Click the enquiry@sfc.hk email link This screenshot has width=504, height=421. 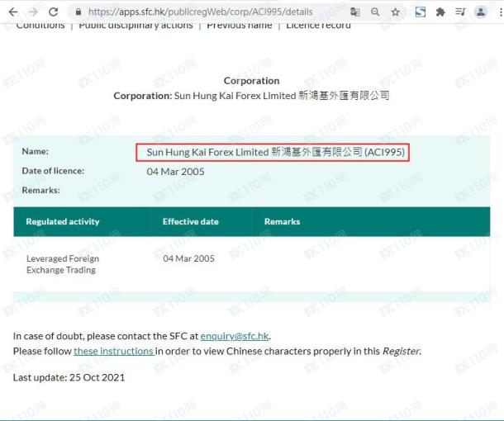pos(235,336)
